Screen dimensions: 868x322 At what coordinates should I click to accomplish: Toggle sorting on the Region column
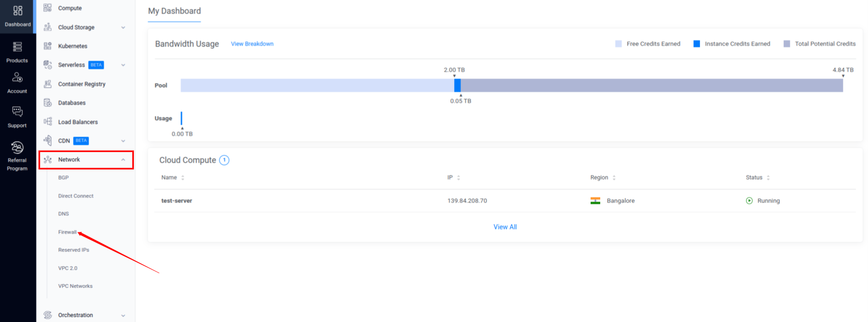(614, 177)
